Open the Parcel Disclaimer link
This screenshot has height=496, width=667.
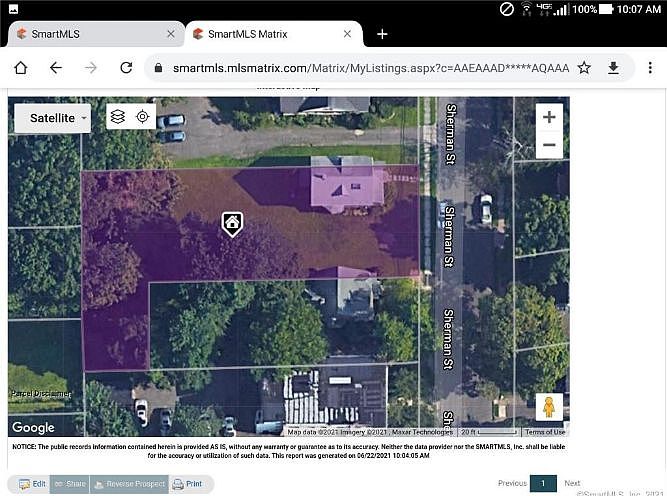(x=41, y=394)
